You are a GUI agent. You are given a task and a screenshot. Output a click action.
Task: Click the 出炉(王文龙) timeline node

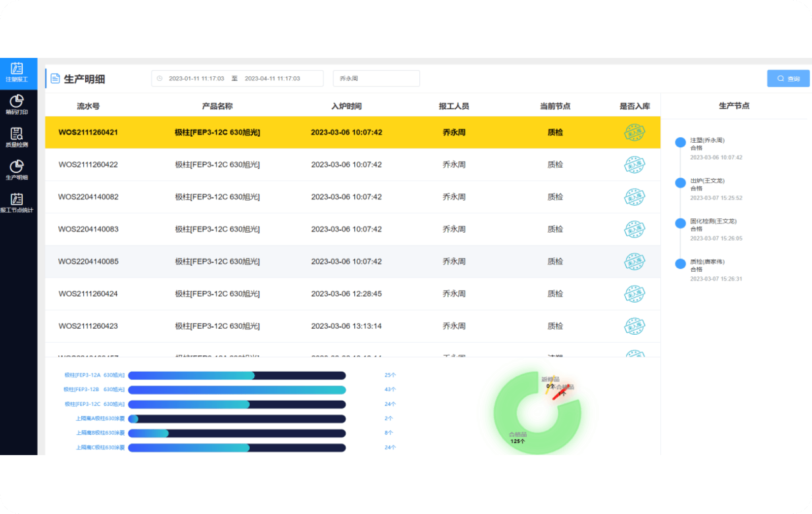681,183
